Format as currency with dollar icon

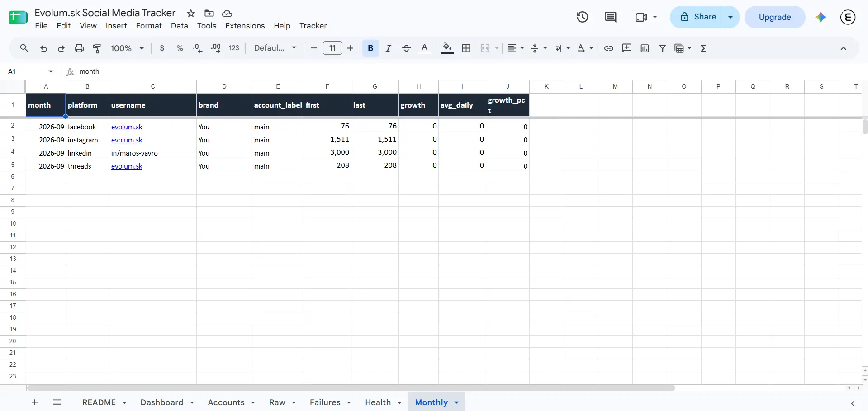click(x=162, y=48)
